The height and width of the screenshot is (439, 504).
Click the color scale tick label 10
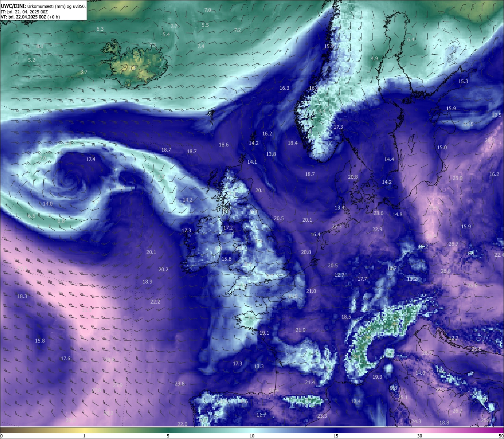click(252, 436)
